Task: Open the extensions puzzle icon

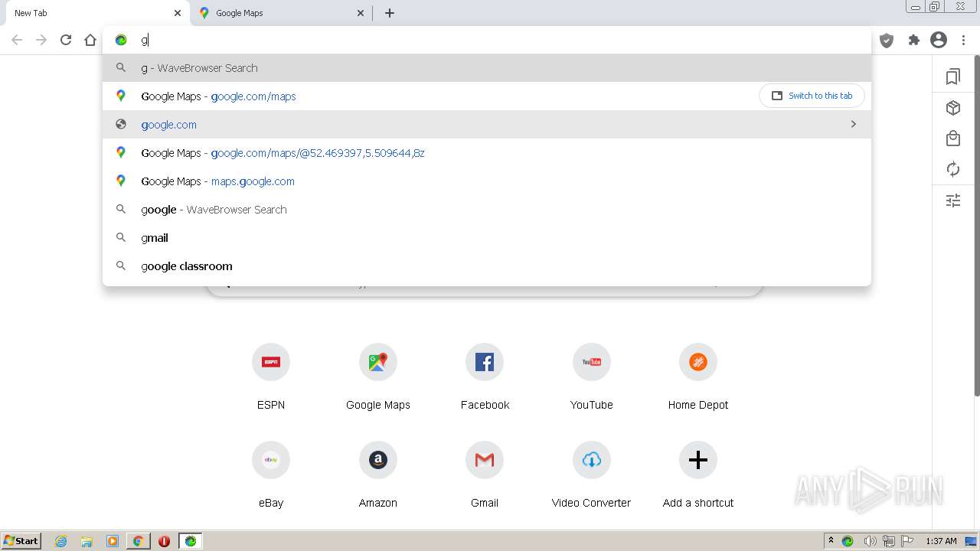Action: 913,40
